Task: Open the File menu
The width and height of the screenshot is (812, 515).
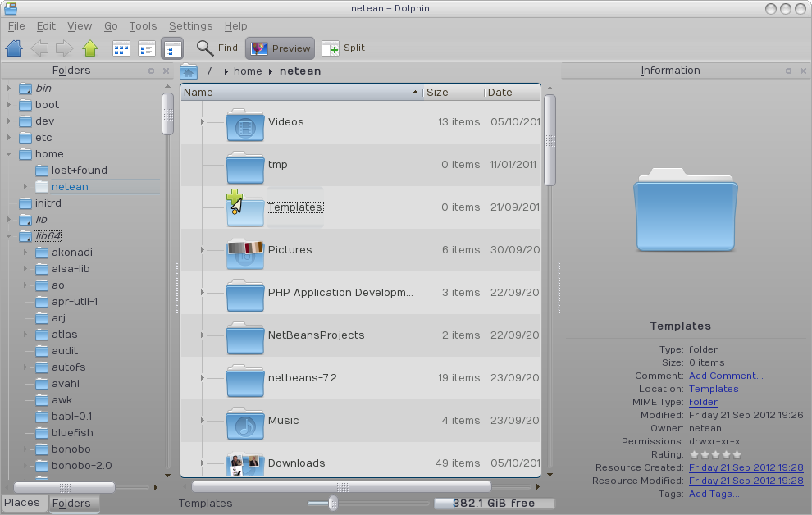Action: click(x=16, y=26)
